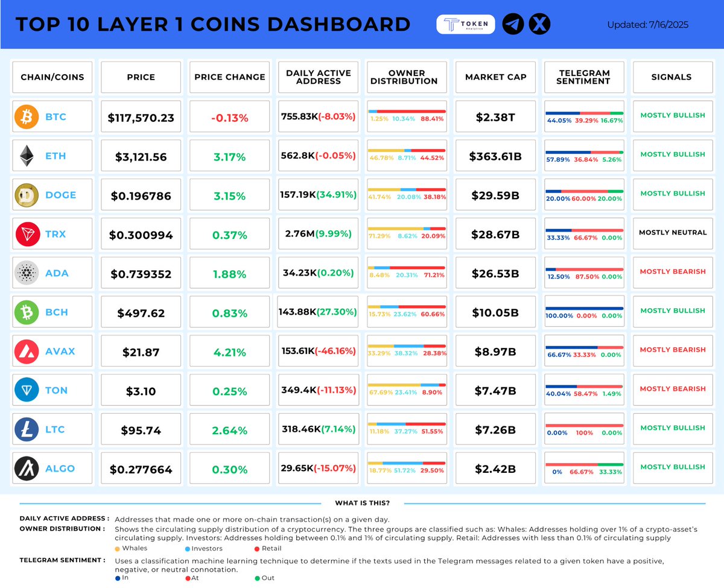Select the OWNER DISTRIBUTION column header
This screenshot has height=588, width=724.
point(406,77)
